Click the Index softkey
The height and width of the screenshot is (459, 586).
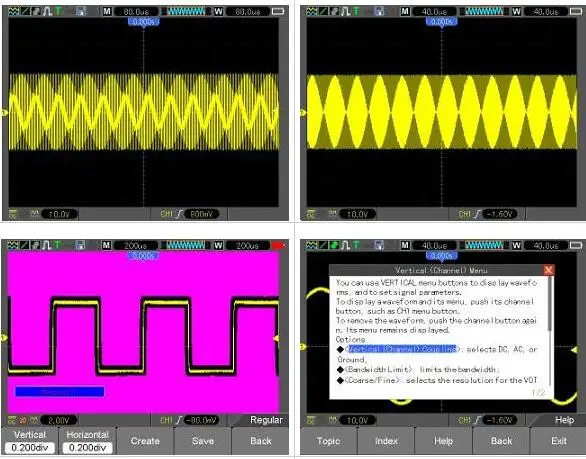click(x=386, y=441)
